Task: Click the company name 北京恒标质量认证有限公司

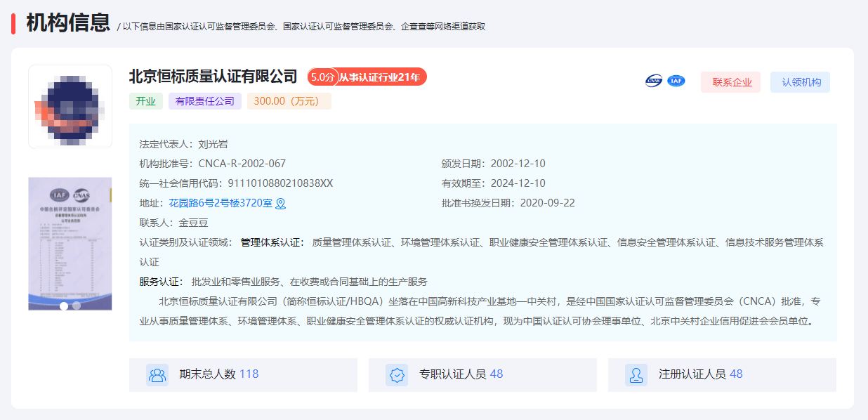Action: [213, 77]
